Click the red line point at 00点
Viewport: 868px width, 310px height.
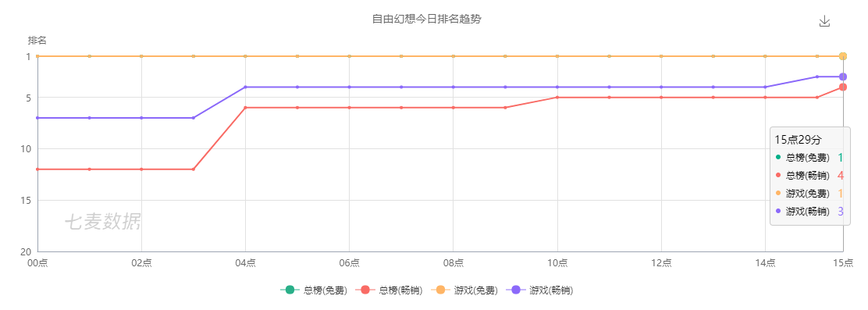coord(37,169)
